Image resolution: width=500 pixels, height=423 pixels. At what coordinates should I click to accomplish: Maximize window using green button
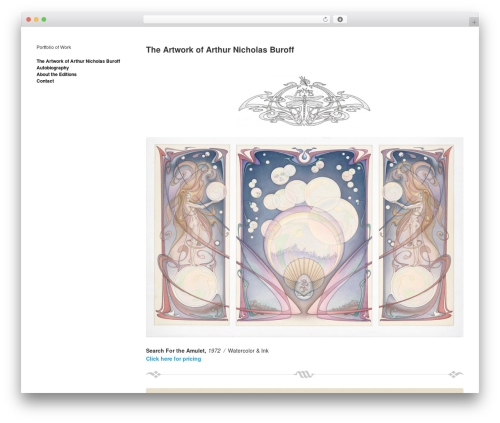point(44,20)
